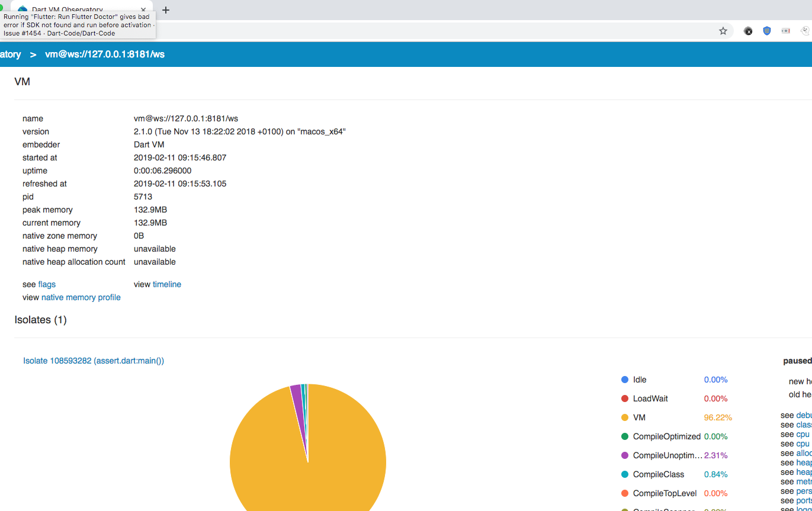Click the peak memory value 132.9MB

pyautogui.click(x=150, y=210)
